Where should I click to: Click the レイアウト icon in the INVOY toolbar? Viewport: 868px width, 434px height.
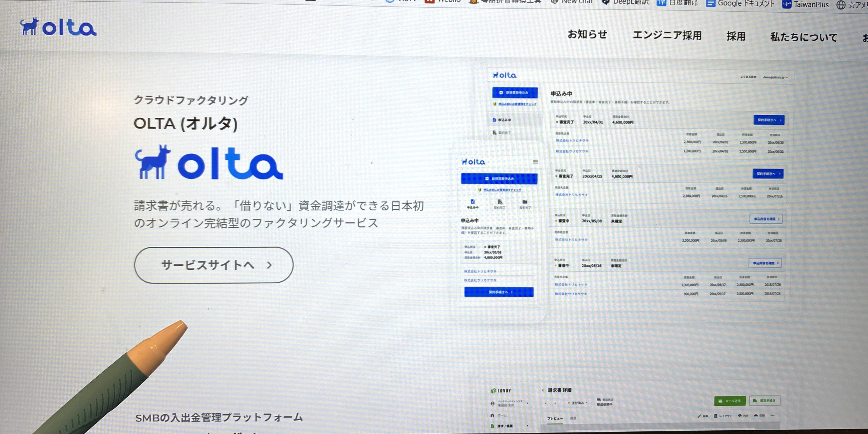pos(715,416)
